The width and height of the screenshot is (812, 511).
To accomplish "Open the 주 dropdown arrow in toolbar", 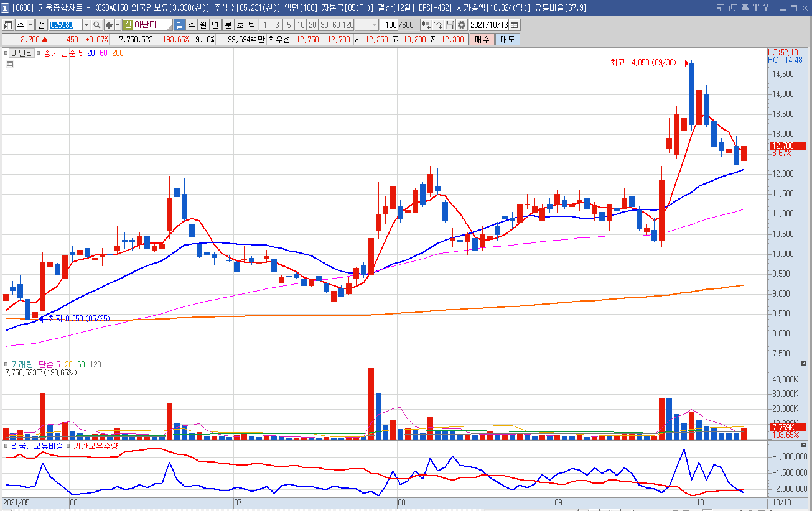I will tap(30, 25).
